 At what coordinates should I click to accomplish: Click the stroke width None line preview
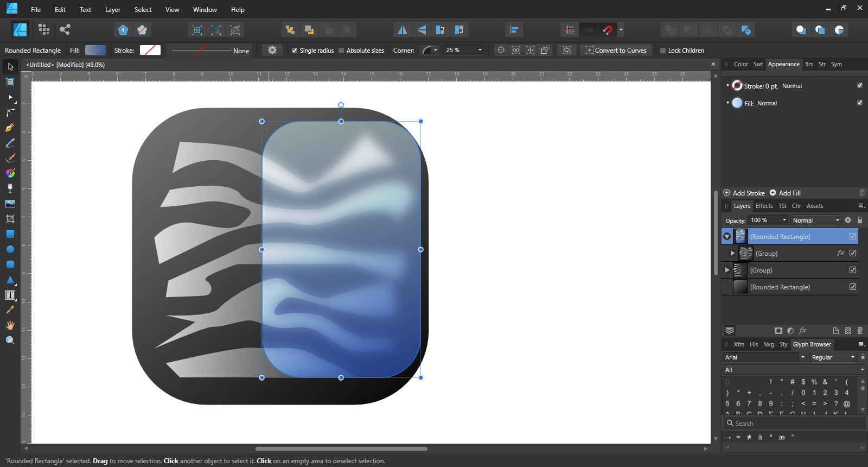pos(208,50)
